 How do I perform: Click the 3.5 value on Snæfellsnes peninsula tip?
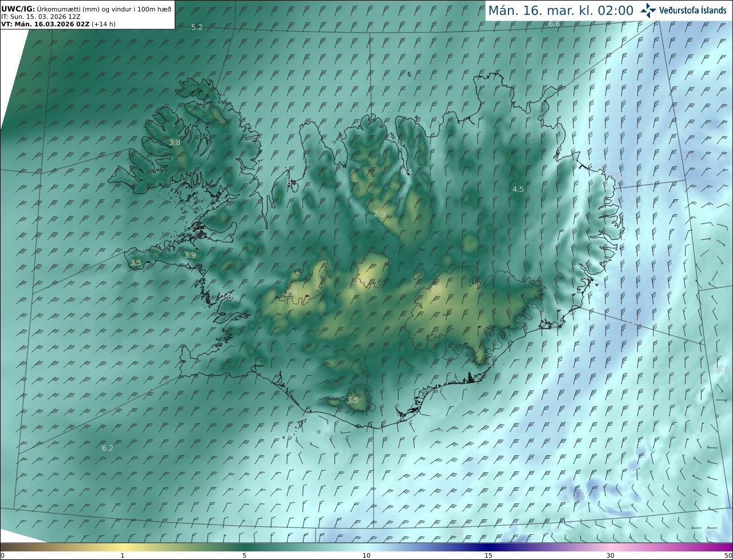coord(136,262)
